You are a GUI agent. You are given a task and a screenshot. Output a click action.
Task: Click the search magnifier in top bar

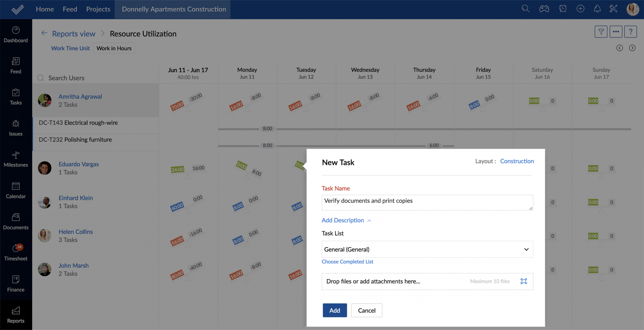pos(525,9)
